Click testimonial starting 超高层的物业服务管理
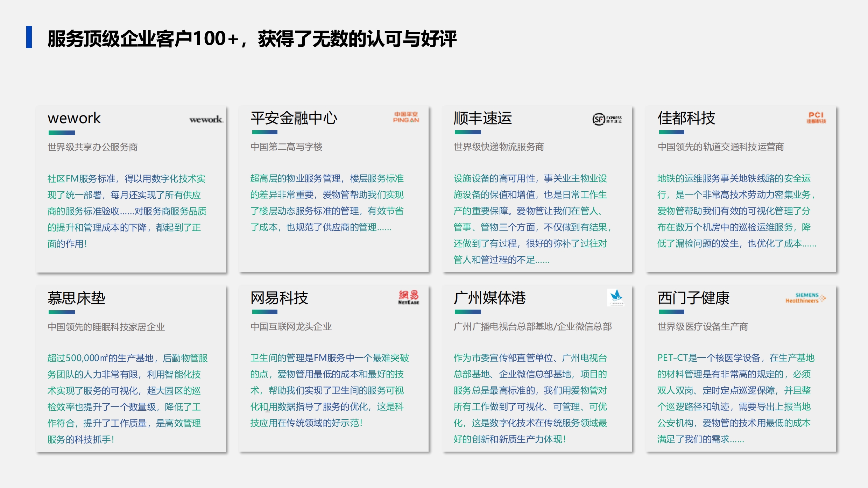Screen dimensions: 868x488 tap(327, 203)
